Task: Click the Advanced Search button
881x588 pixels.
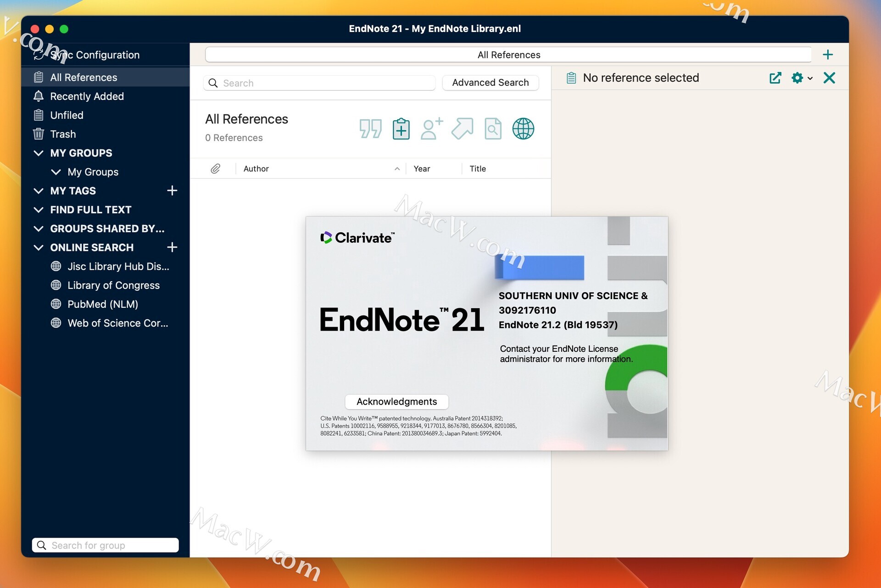Action: click(490, 83)
